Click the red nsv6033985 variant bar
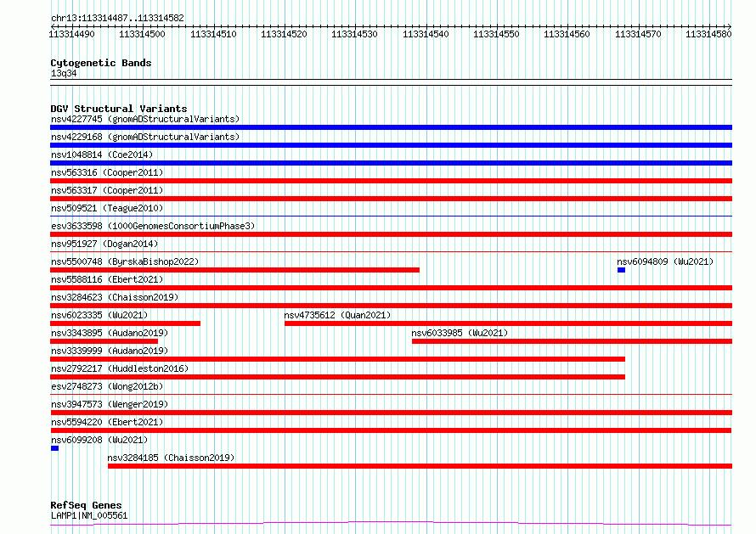The width and height of the screenshot is (756, 534). [x=572, y=341]
